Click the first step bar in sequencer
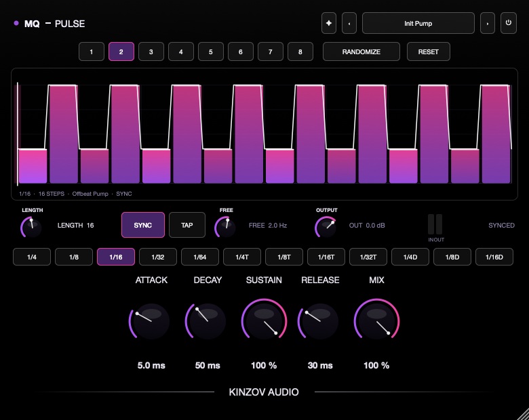The height and width of the screenshot is (420, 529). pyautogui.click(x=33, y=166)
